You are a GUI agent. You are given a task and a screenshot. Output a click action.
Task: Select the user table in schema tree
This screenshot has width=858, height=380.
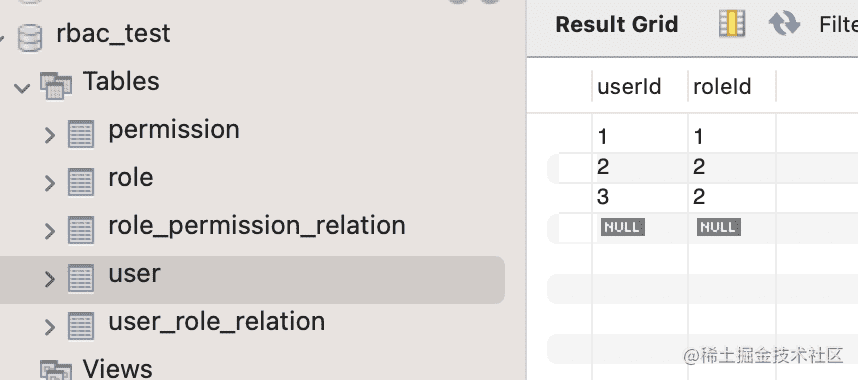tap(252, 280)
